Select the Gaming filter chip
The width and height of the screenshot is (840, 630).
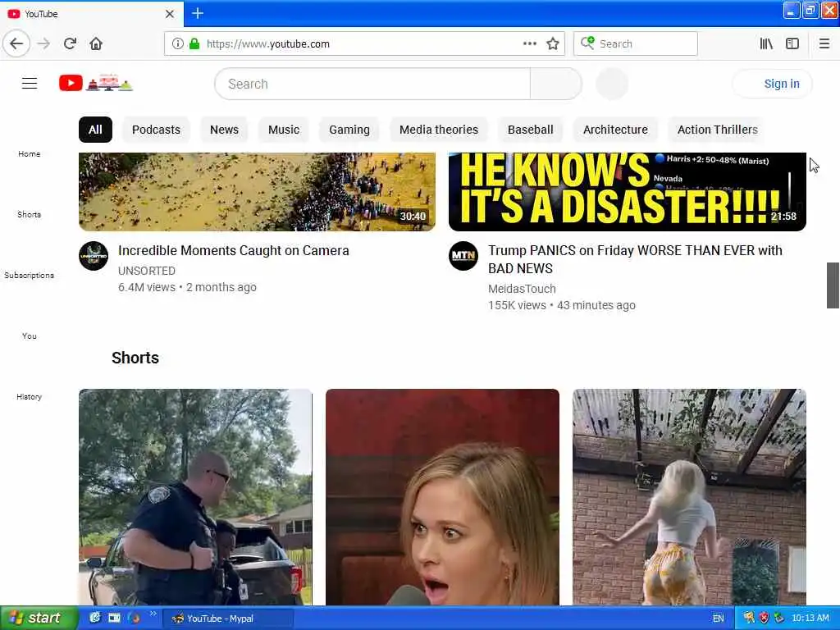click(x=349, y=130)
